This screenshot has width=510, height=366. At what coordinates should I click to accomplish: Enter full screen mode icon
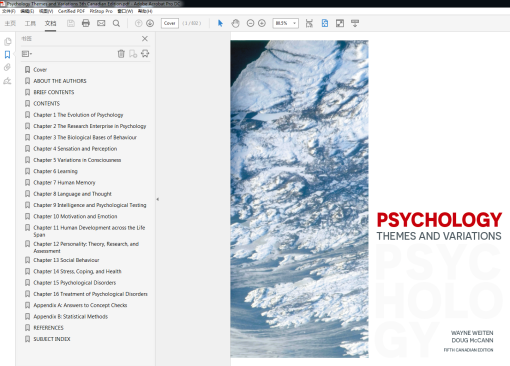(x=340, y=23)
